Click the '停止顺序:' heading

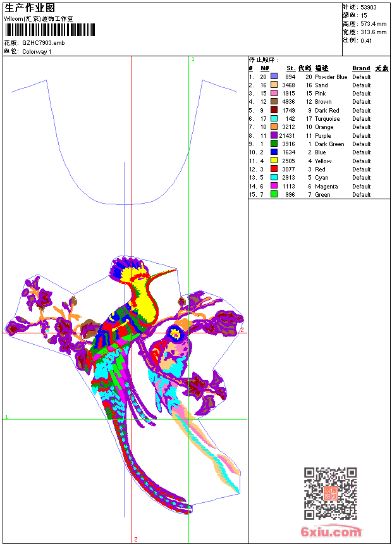(x=263, y=60)
